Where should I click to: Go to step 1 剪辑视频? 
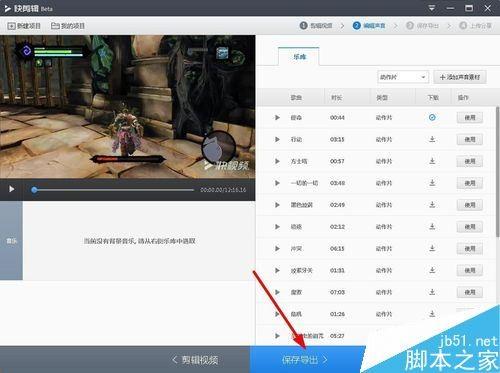pos(316,25)
